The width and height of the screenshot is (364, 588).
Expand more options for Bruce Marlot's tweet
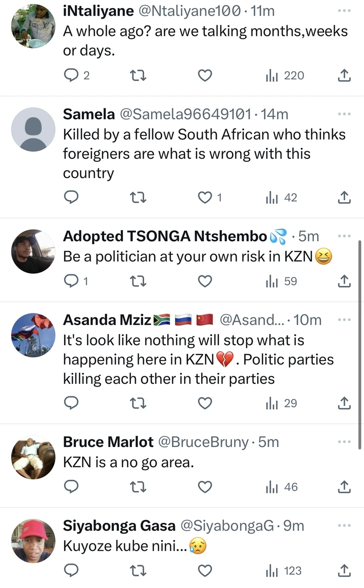[x=344, y=442]
